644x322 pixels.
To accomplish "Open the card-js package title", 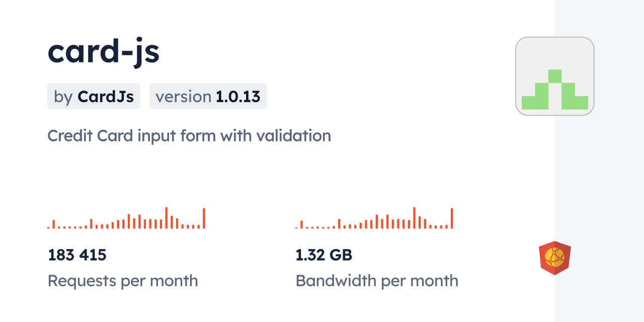I will pyautogui.click(x=104, y=51).
